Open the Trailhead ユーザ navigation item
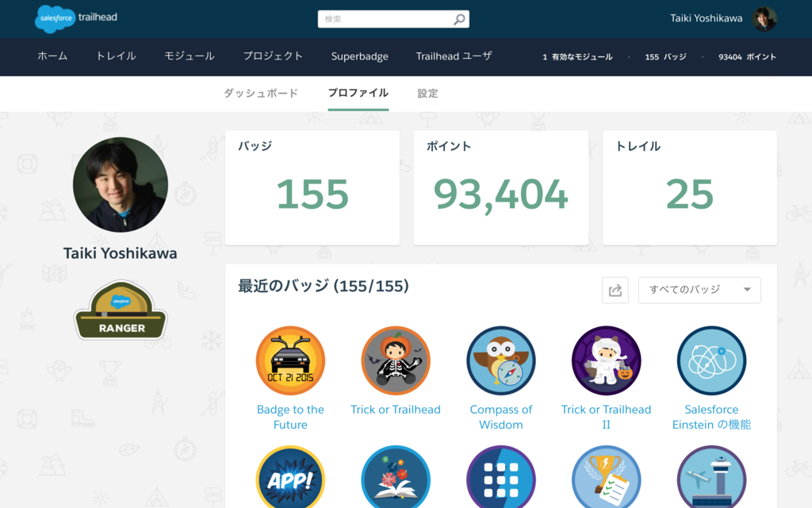Image resolution: width=812 pixels, height=508 pixels. click(454, 56)
